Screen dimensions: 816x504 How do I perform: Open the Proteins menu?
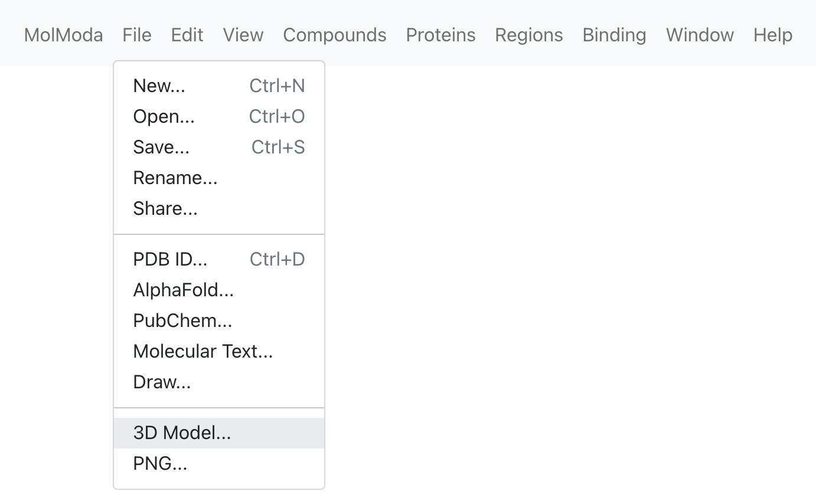(441, 35)
